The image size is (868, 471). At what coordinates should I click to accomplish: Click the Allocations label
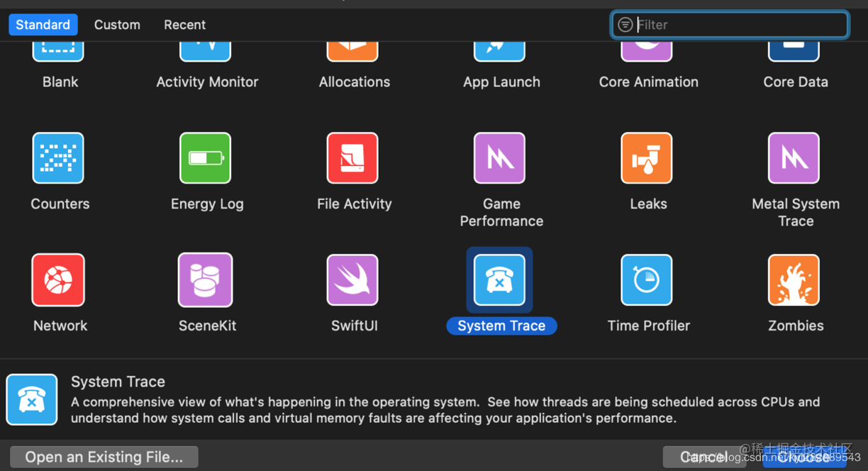[x=354, y=82]
